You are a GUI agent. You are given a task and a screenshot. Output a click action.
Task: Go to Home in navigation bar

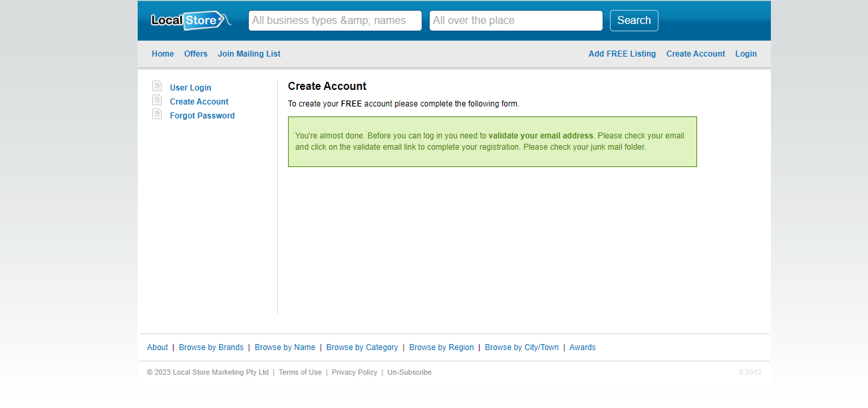[163, 54]
